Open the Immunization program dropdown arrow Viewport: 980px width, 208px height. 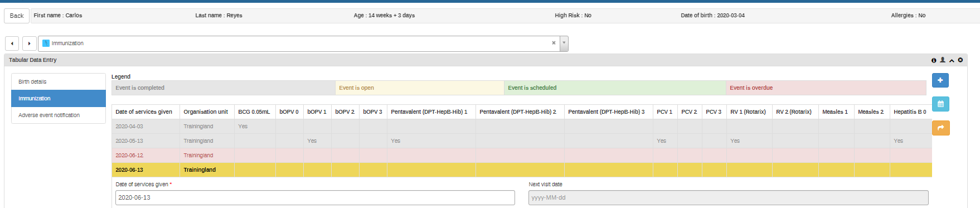tap(564, 43)
